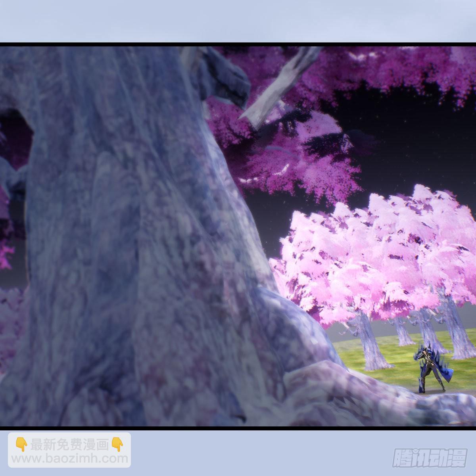Open the www.baozimh.com link

point(69,459)
